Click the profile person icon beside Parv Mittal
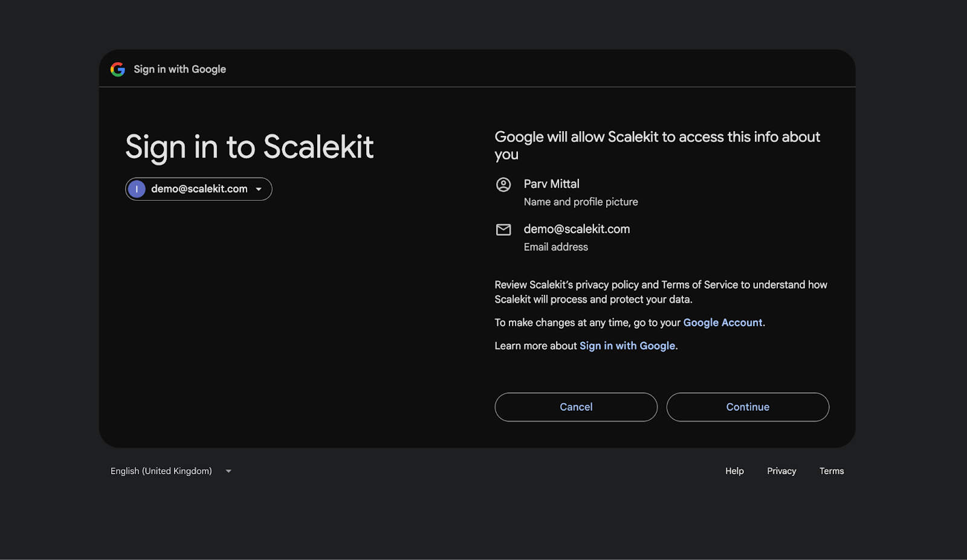This screenshot has height=560, width=967. coord(505,185)
